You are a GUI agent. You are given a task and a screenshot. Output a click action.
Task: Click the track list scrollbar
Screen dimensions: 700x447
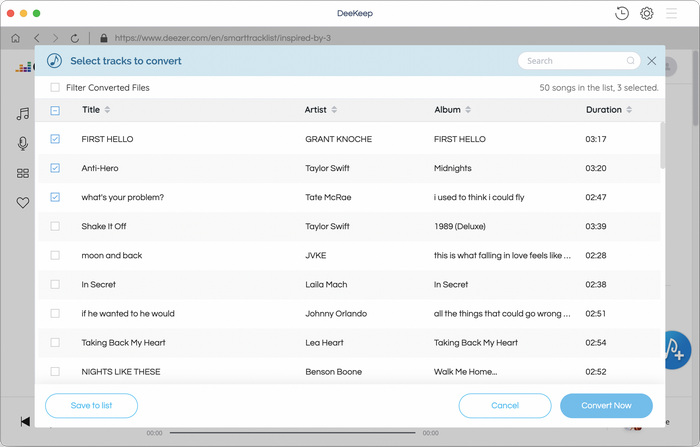click(x=662, y=146)
